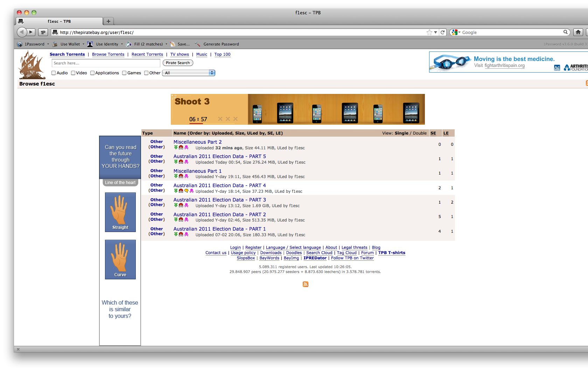Open the Fill (2 matches) dropdown
The height and width of the screenshot is (368, 588).
point(166,44)
